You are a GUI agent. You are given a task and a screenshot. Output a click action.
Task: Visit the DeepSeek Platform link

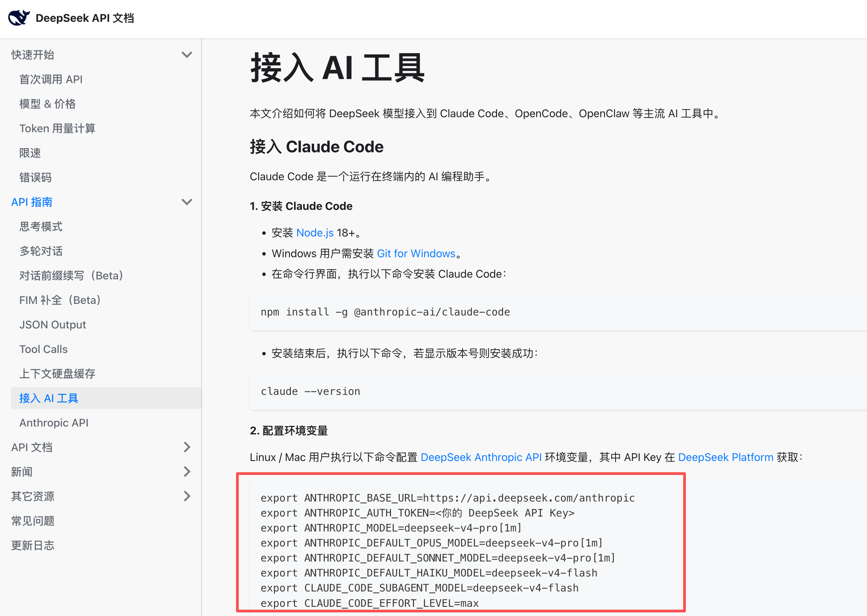(725, 458)
